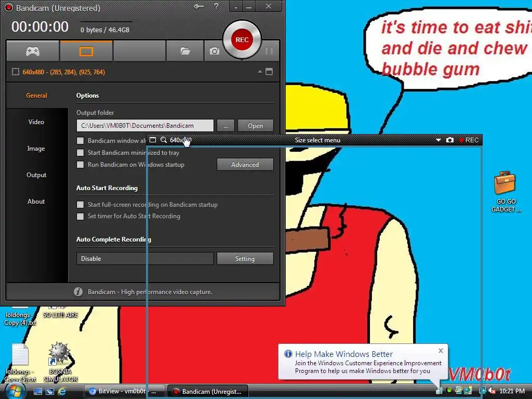This screenshot has height=399, width=532.
Task: Click the camera icon on capture frame bar
Action: pos(450,140)
